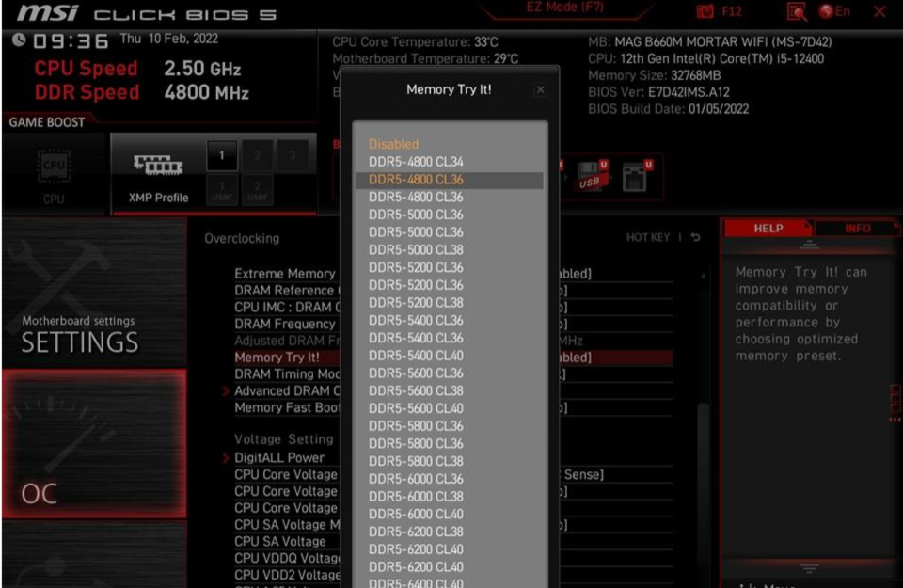This screenshot has width=903, height=588.
Task: Expand the Advanced DRAM Configuration arrow
Action: pos(226,391)
